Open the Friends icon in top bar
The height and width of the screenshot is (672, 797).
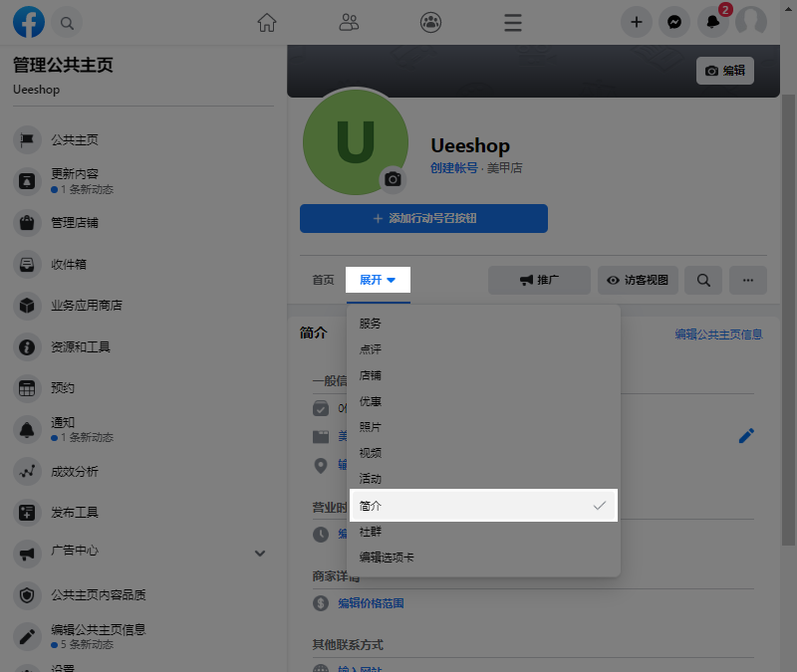coord(349,22)
